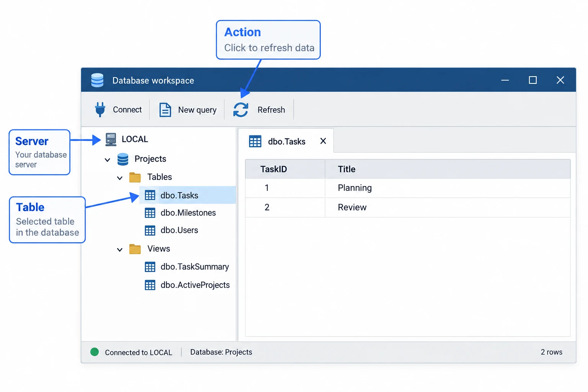Click the LOCAL server icon
This screenshot has height=392, width=588.
click(111, 139)
